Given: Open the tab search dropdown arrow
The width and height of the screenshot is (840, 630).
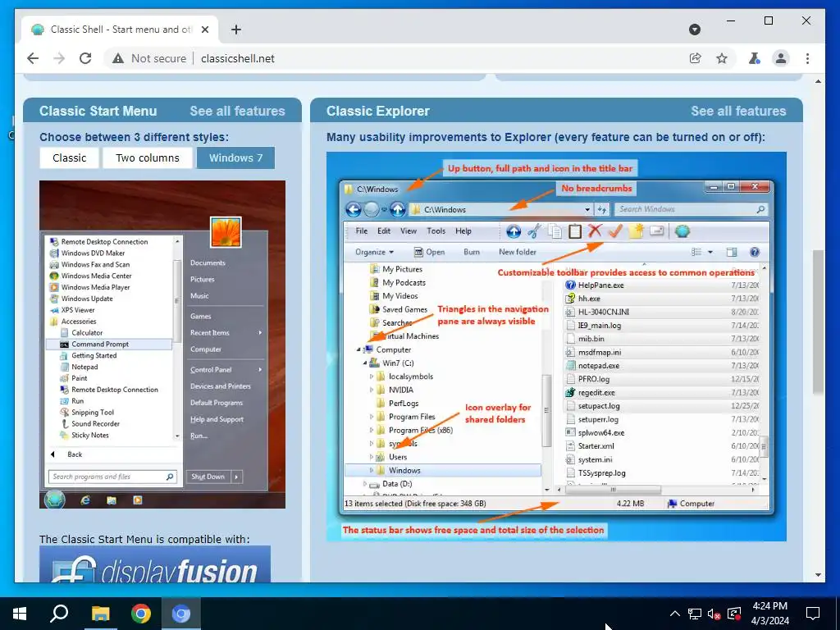Looking at the screenshot, I should pos(695,30).
